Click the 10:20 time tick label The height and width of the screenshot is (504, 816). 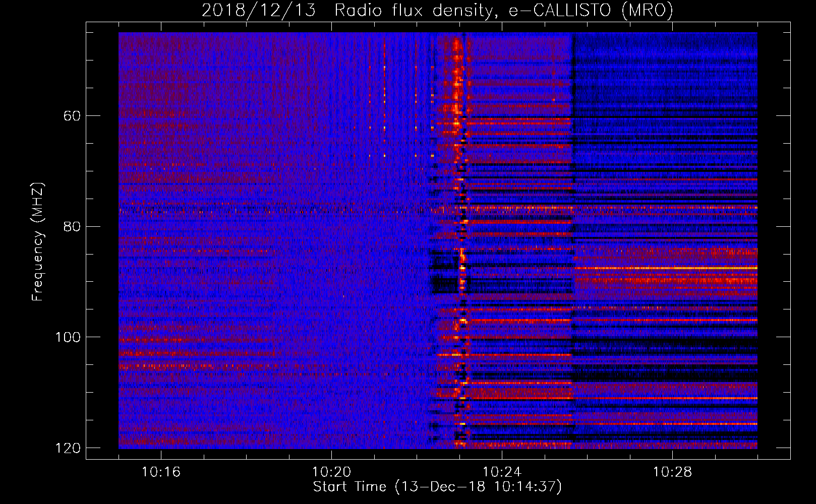331,472
